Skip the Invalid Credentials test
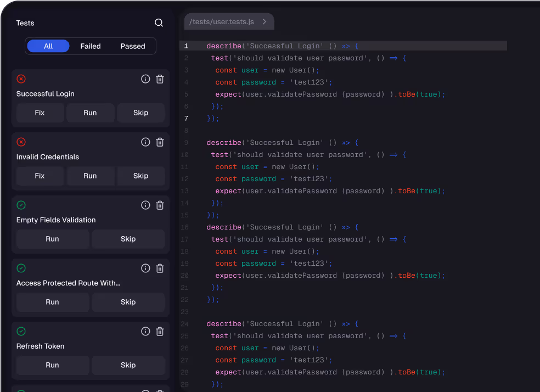540x392 pixels. (x=141, y=176)
